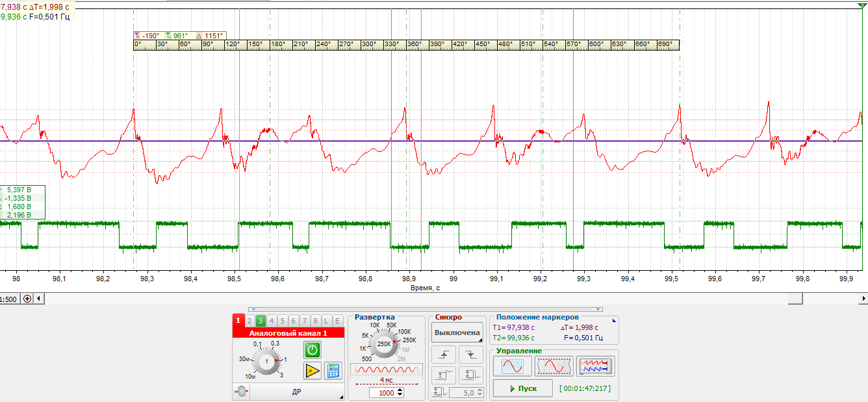Viewport: 868px width, 402px height.
Task: Click the probe sensor icon beside ДР
Action: (x=241, y=392)
